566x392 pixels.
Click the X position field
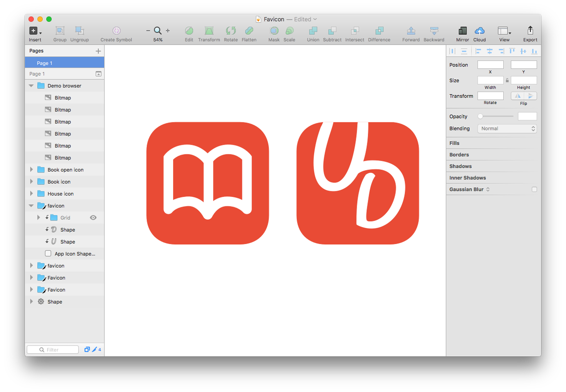pos(490,65)
